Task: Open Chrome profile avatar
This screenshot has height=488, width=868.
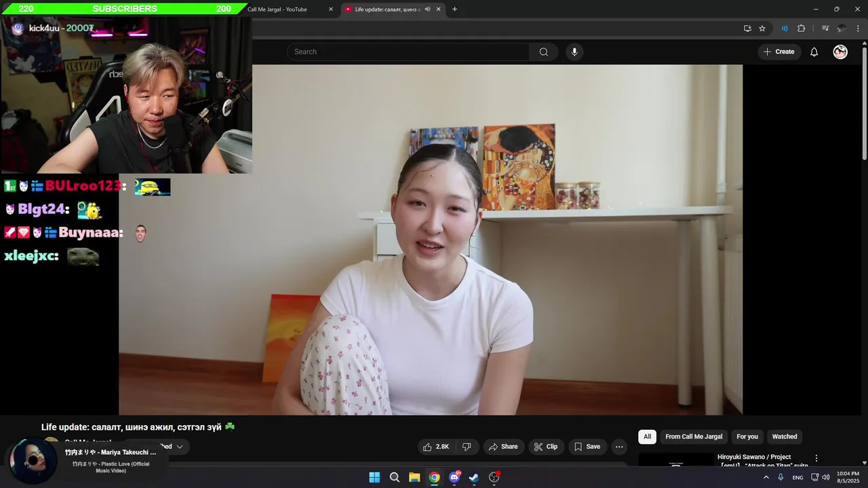Action: tap(842, 28)
